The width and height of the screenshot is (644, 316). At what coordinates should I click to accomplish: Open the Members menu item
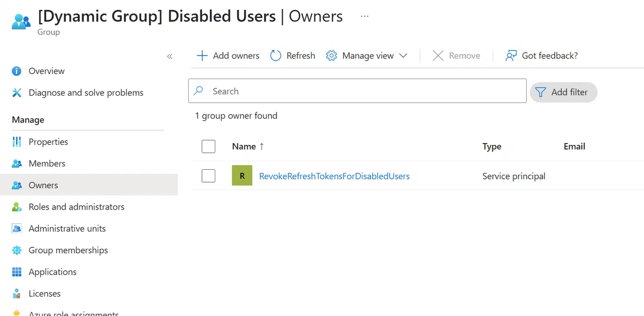(47, 163)
